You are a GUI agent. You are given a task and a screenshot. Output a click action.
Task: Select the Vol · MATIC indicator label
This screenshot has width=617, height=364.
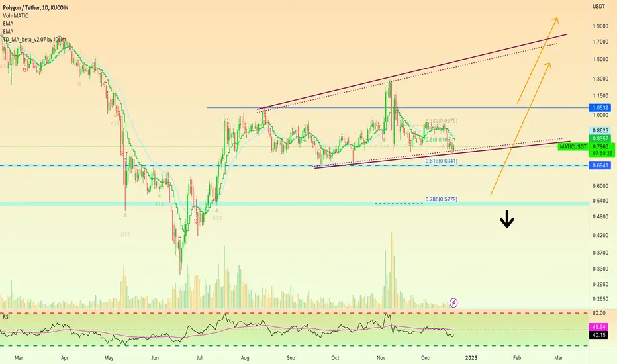(15, 15)
